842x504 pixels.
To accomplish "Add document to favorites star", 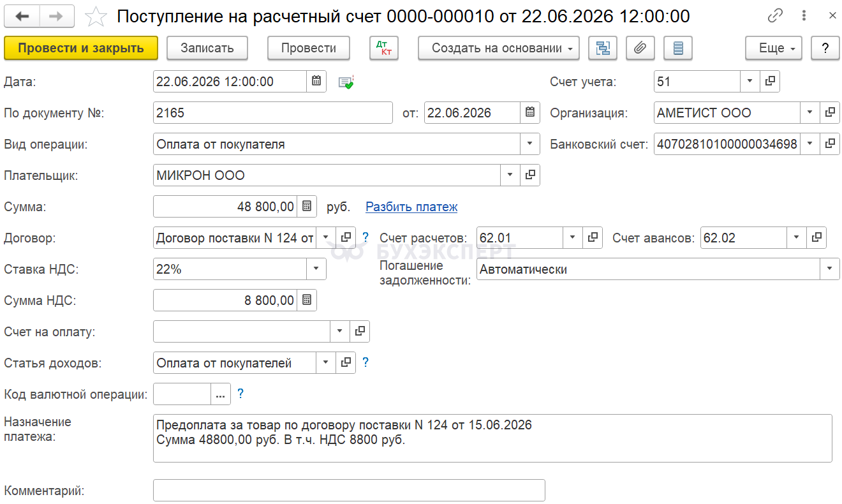I will click(x=96, y=16).
